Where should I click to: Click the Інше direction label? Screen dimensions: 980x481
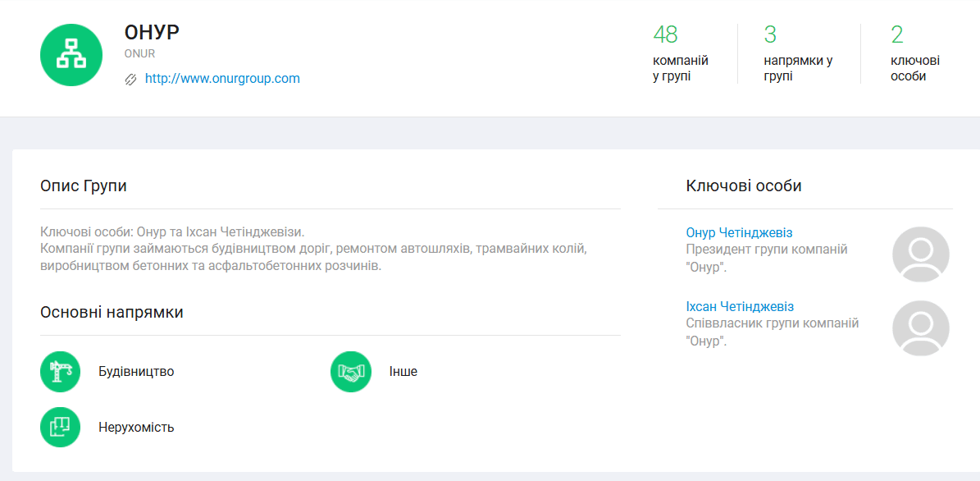coord(403,372)
